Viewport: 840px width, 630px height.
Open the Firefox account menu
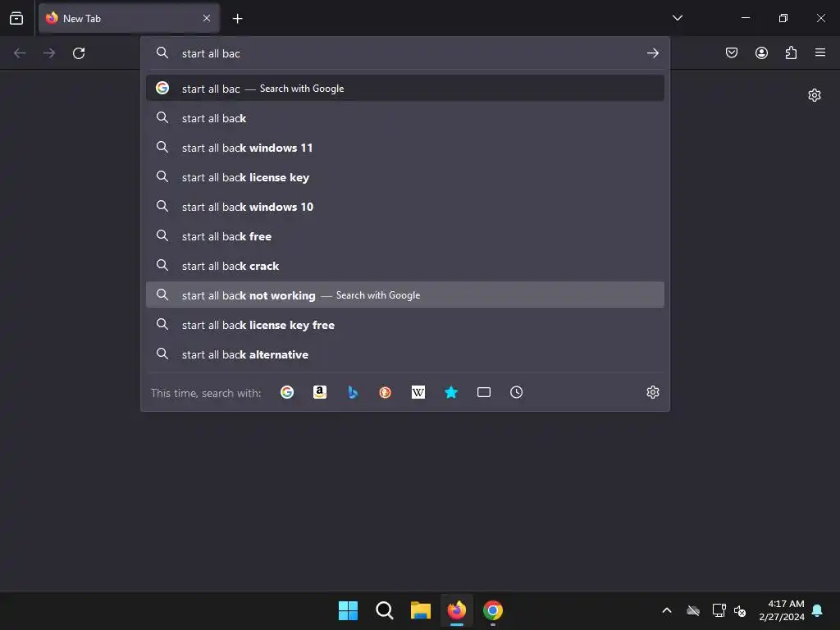761,52
